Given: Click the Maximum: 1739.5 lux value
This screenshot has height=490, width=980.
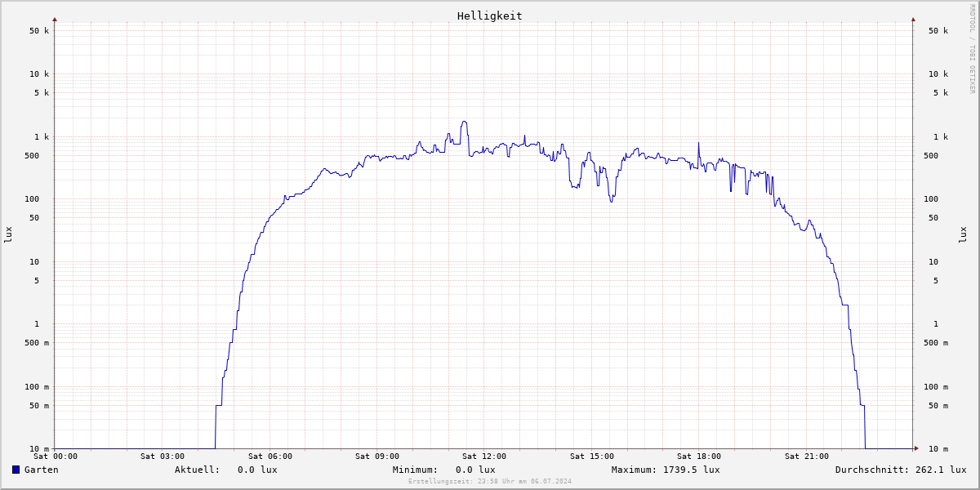Looking at the screenshot, I should (666, 470).
